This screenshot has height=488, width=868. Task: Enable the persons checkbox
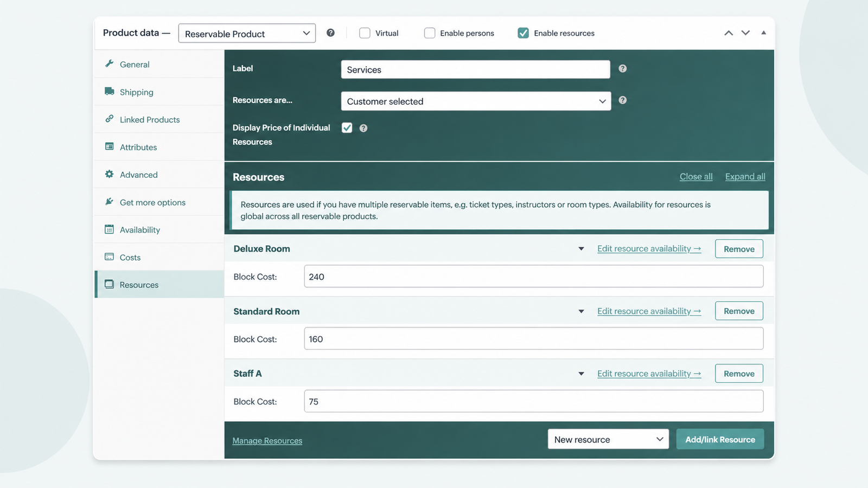[430, 33]
